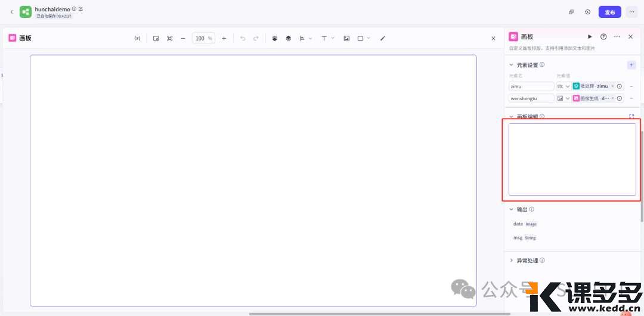The width and height of the screenshot is (644, 316).
Task: Expand the 画板编辑 editor to fullscreen
Action: (x=631, y=117)
